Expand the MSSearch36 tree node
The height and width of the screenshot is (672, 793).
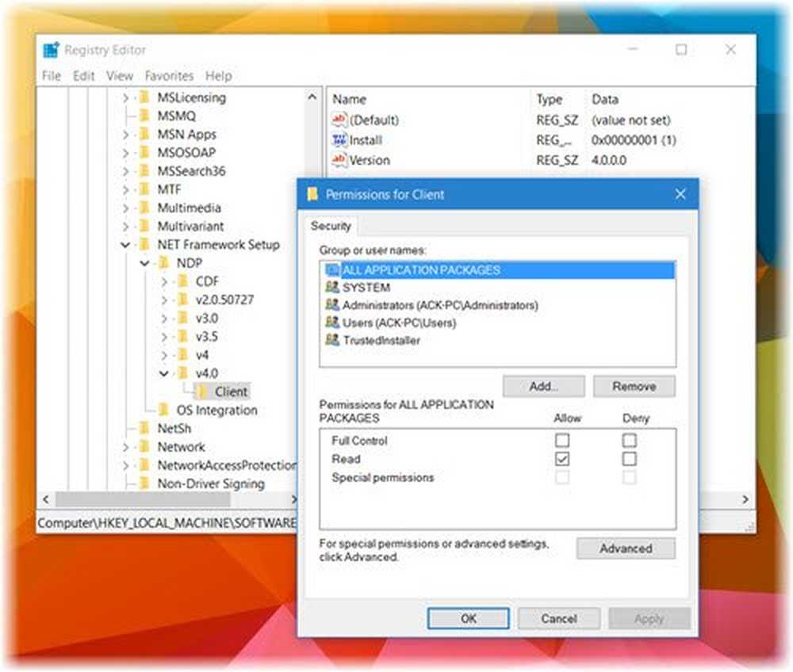[125, 171]
